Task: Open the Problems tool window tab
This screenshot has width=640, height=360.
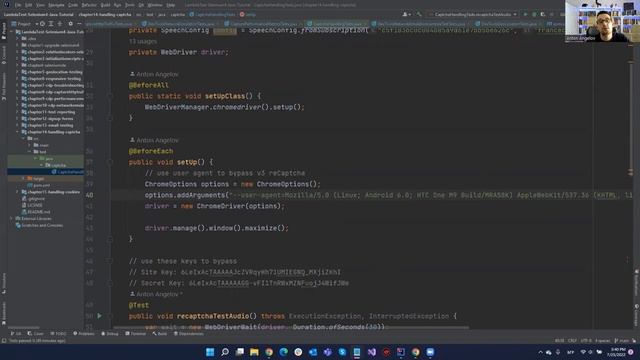Action: pos(84,333)
